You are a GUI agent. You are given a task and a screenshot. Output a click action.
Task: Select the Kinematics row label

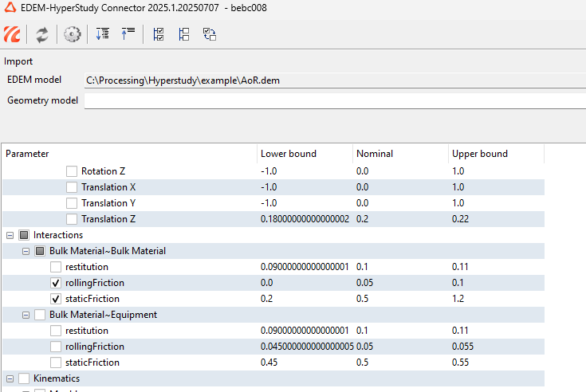pyautogui.click(x=57, y=378)
